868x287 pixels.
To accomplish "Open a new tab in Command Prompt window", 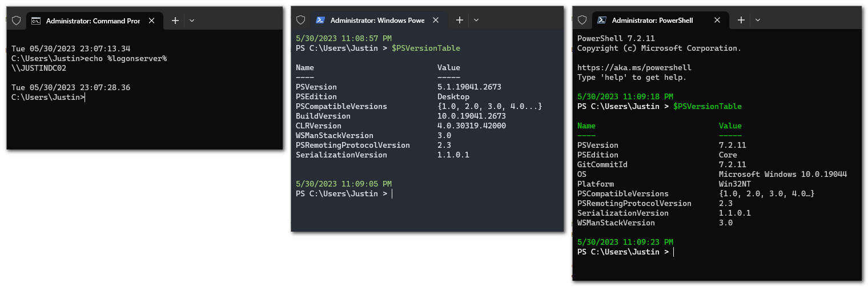I will 175,21.
